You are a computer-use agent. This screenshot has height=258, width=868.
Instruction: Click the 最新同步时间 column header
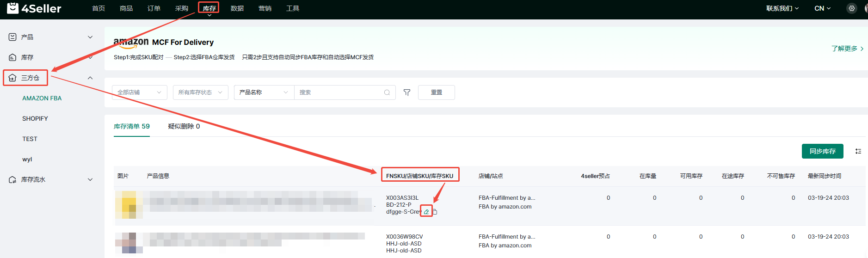[x=825, y=176]
